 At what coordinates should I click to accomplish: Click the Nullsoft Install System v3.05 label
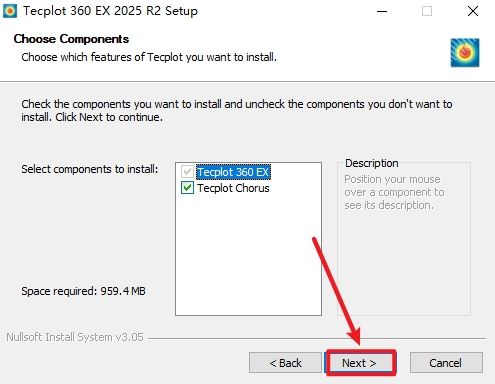[75, 337]
